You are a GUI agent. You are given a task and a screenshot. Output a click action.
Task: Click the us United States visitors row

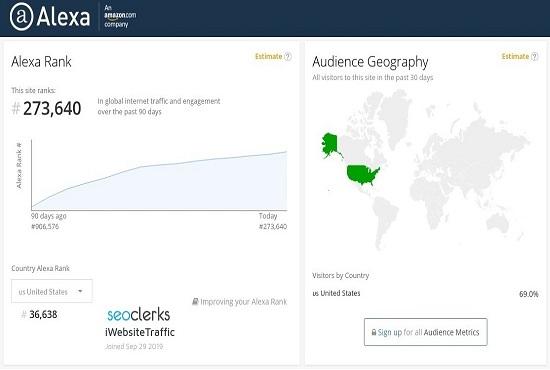coord(425,294)
